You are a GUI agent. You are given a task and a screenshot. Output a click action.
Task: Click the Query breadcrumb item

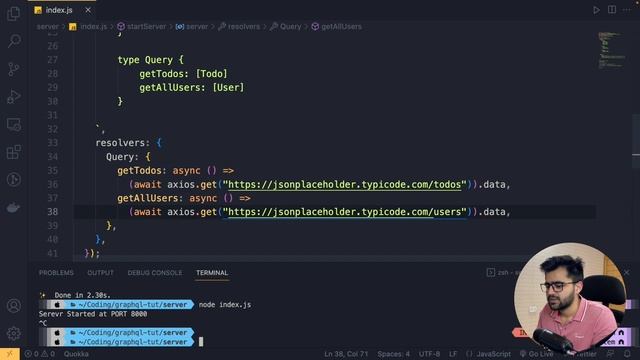point(286,27)
